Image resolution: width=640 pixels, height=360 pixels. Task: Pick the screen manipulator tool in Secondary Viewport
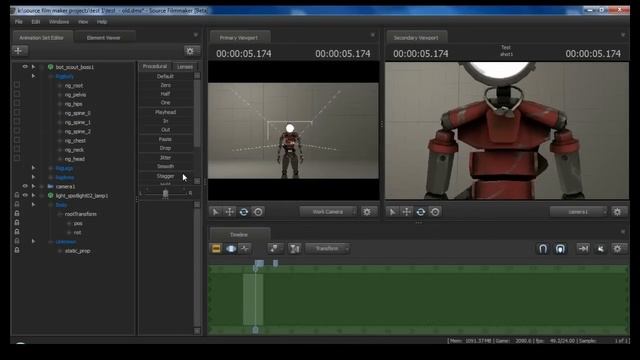click(435, 212)
